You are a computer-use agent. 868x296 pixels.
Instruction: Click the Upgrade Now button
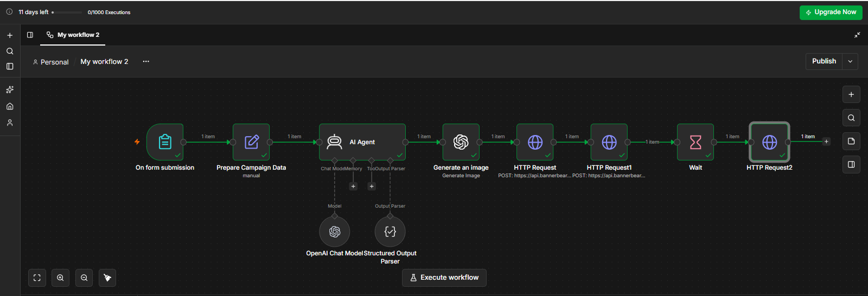(x=831, y=12)
